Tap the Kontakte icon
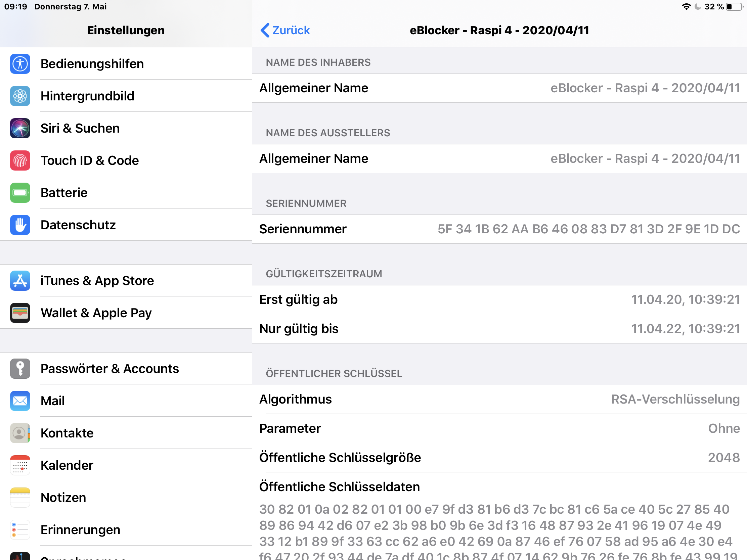 20,433
